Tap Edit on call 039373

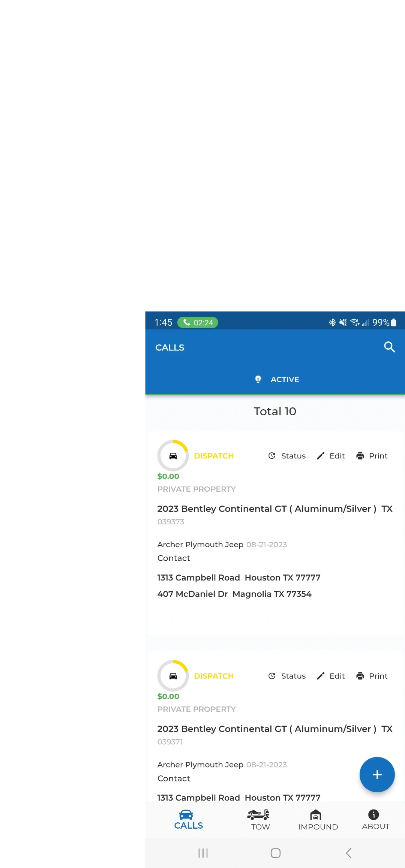(x=331, y=456)
